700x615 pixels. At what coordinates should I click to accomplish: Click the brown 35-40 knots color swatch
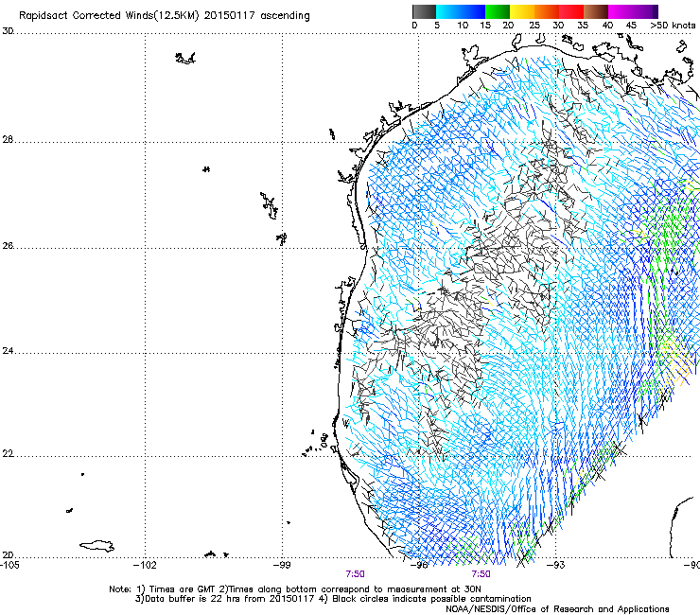pos(596,11)
